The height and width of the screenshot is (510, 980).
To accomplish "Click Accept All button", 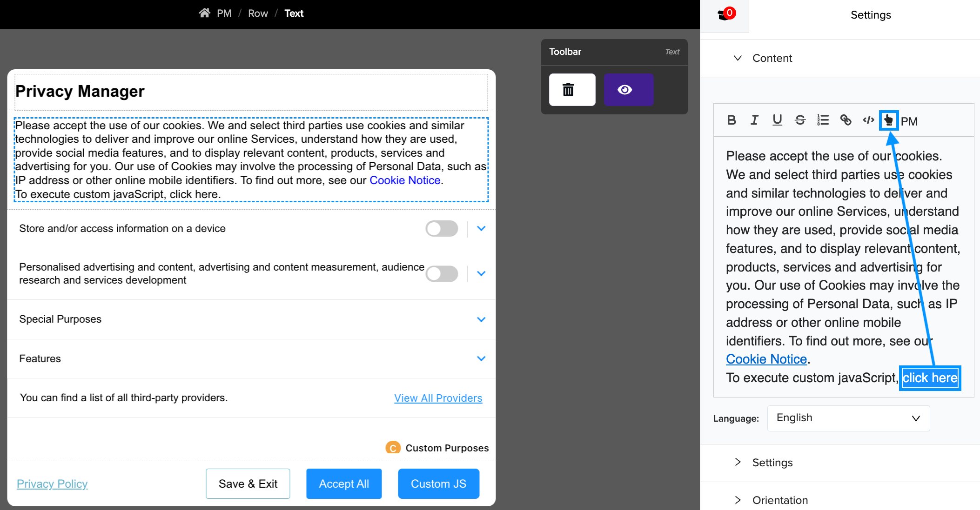I will 344,484.
